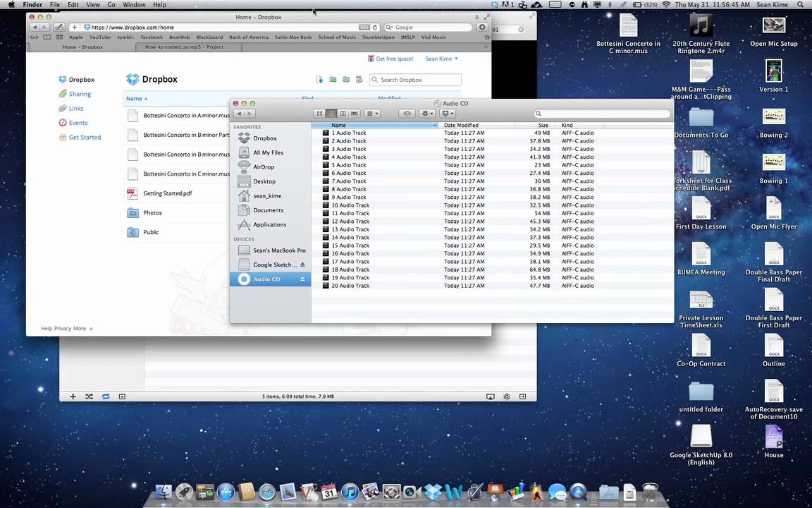Show more Safari bookmarks chevron
Viewport: 812px width, 508px height.
(x=487, y=37)
